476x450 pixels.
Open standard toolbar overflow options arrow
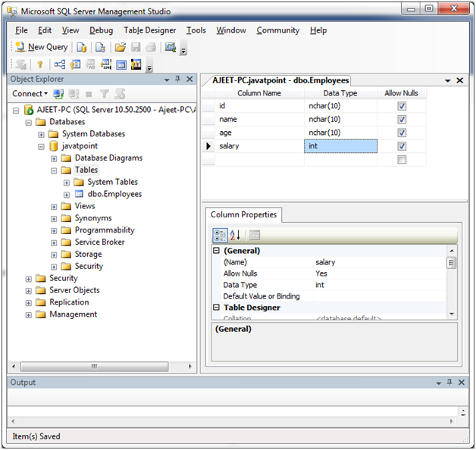[183, 52]
